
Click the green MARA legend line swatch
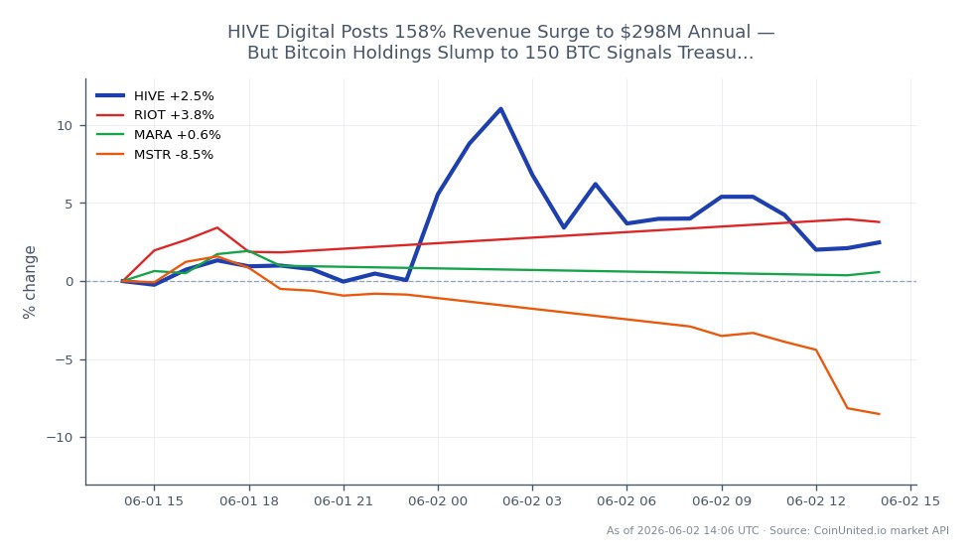tap(110, 135)
